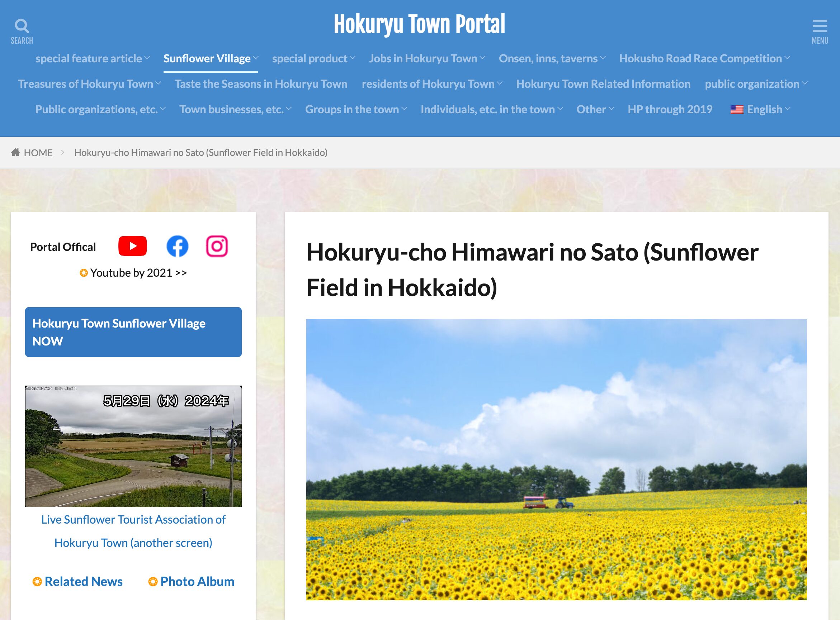Screen dimensions: 840x620
Task: Click the Hokuryu Town Sunflower Village NOW banner
Action: (133, 332)
